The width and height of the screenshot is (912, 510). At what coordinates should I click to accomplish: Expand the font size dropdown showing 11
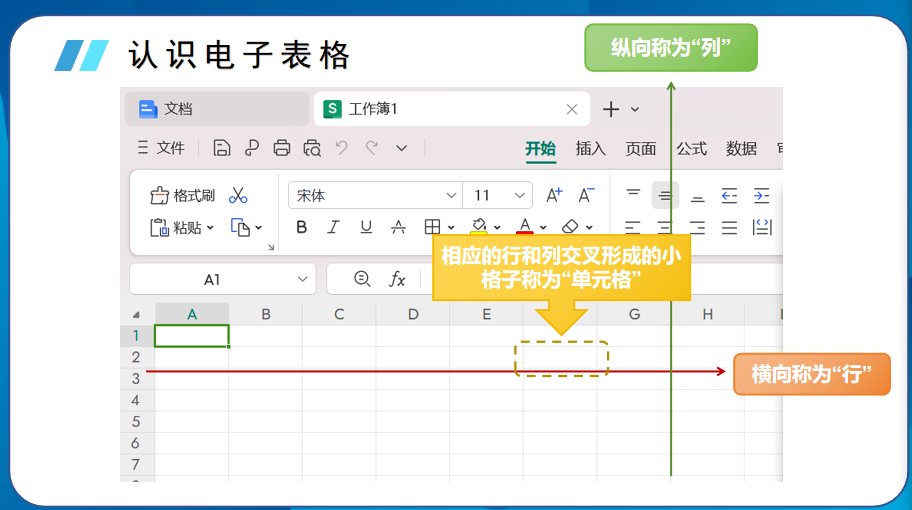tap(520, 196)
